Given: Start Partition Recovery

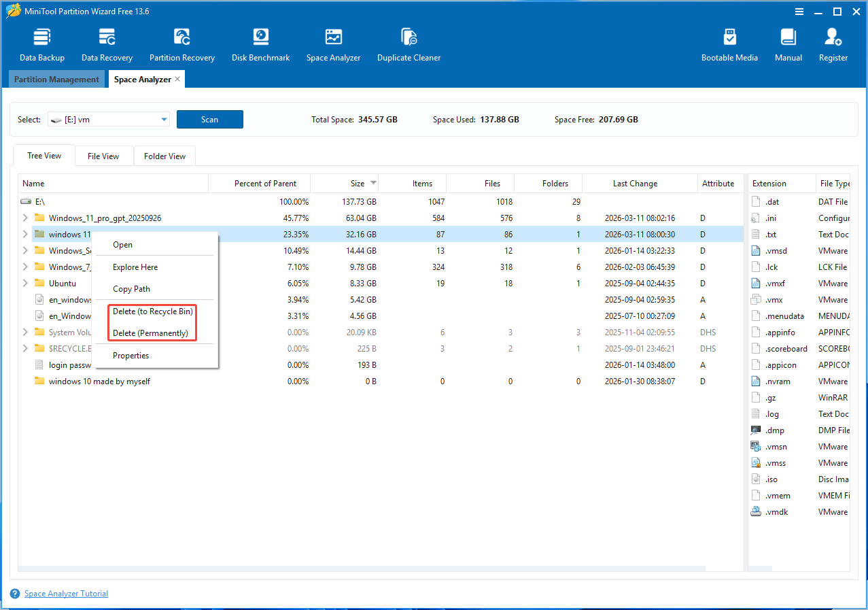Looking at the screenshot, I should (x=181, y=43).
